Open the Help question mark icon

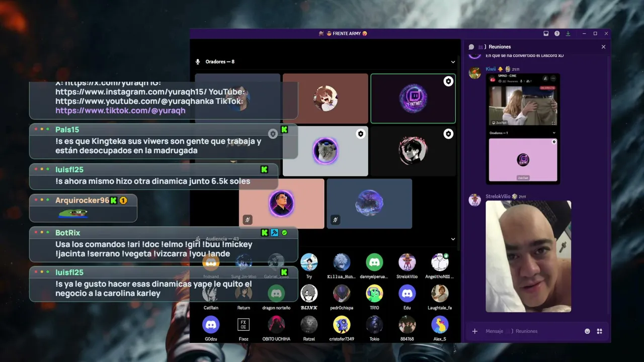[557, 34]
